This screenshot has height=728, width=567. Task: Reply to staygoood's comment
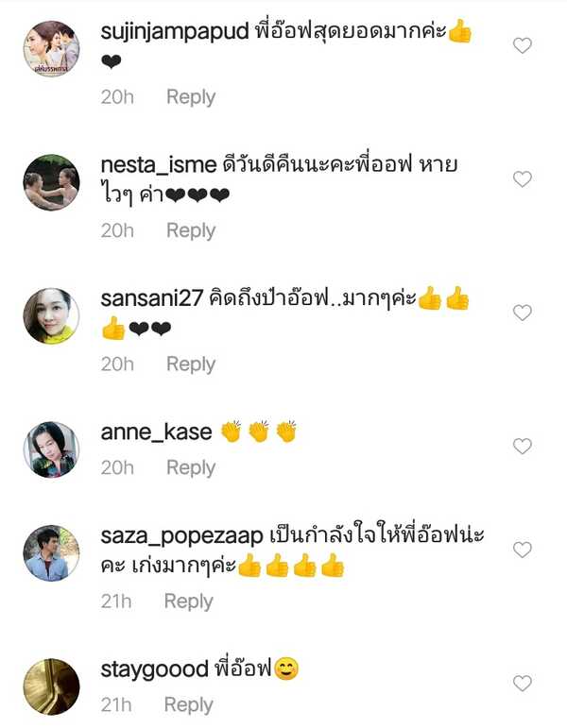(188, 704)
